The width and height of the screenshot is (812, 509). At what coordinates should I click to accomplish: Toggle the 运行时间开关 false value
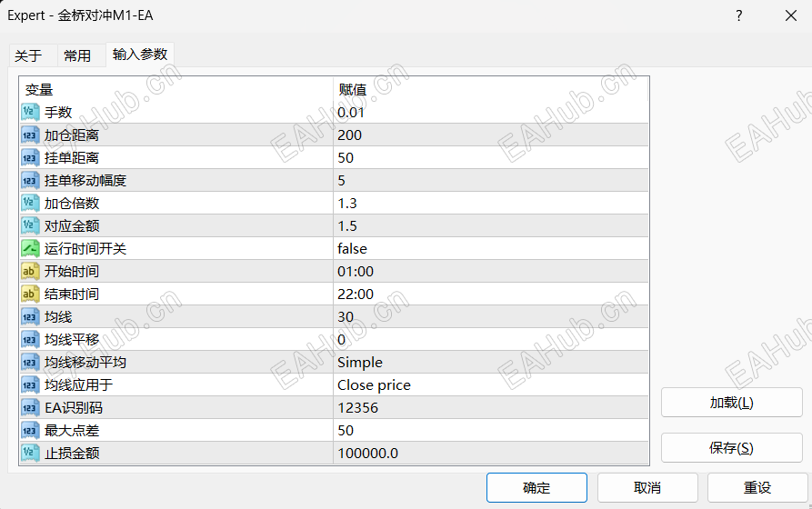(x=490, y=249)
